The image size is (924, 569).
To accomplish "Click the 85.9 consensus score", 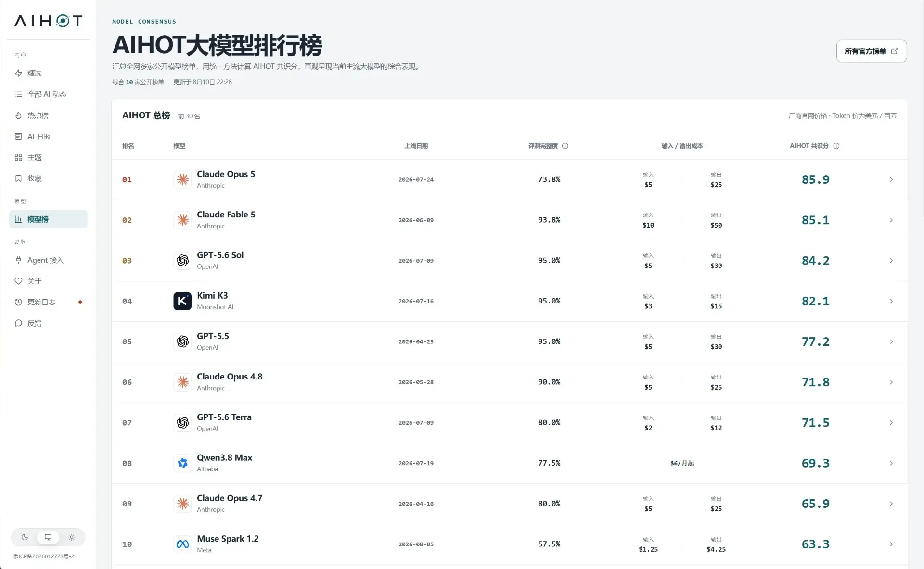I will (815, 179).
